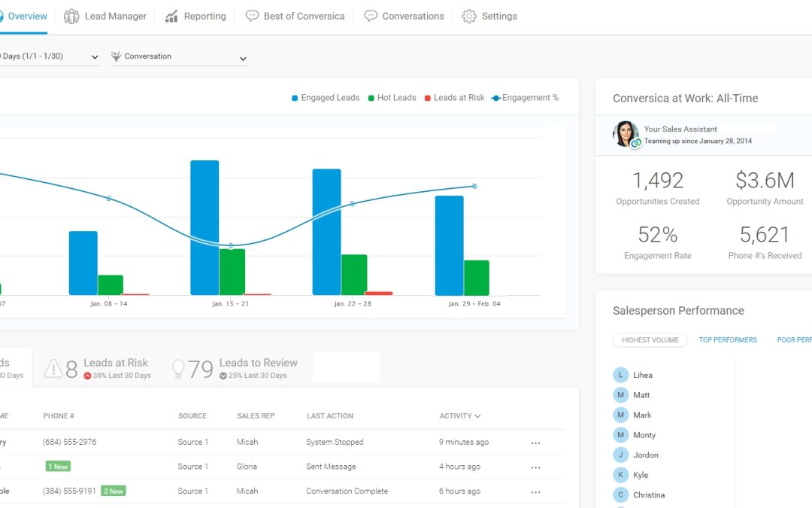Click the gray down-arrow icon near 25%

tap(223, 376)
